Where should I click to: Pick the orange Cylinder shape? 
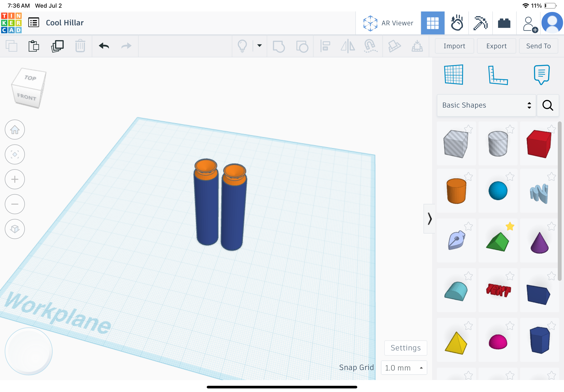point(456,191)
